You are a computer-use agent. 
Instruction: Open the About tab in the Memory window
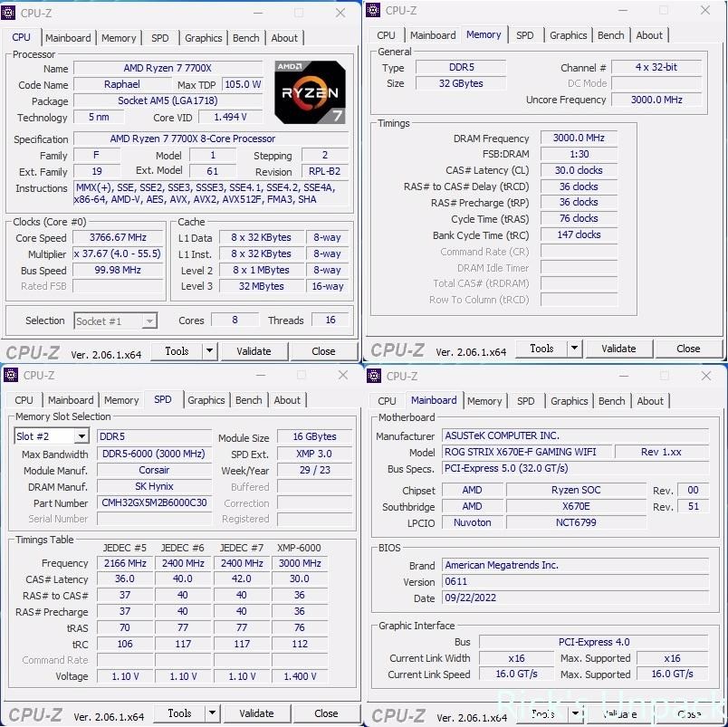[649, 35]
